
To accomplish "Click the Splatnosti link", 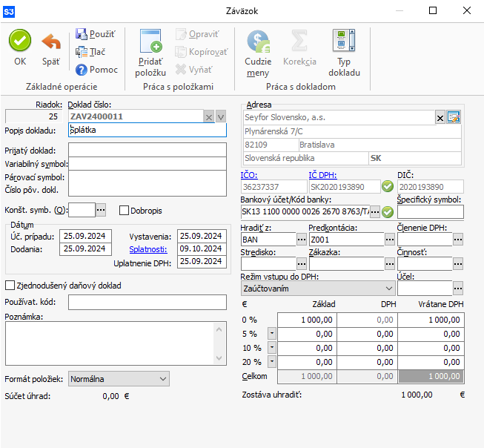I will click(148, 249).
